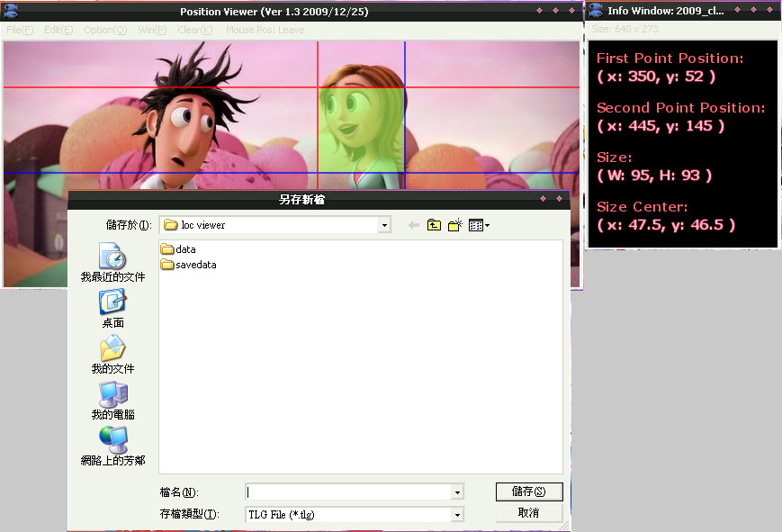Screen dimensions: 782x532
Task: Click the 'Size Center' value text
Action: (666, 225)
